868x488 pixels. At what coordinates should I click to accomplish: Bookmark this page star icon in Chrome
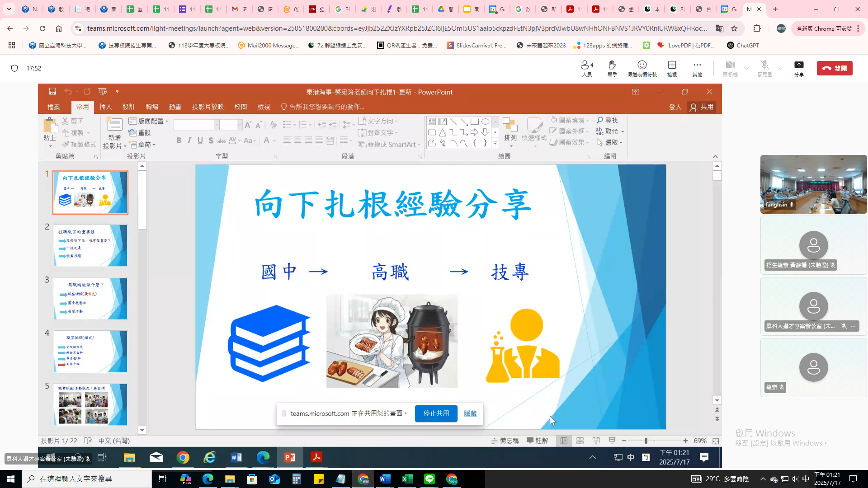pos(734,28)
